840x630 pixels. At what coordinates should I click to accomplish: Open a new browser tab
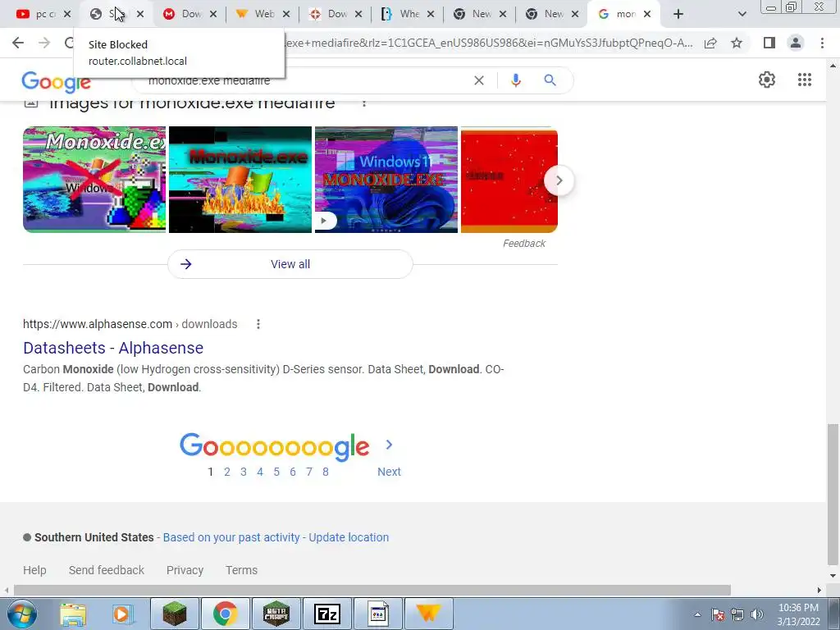click(678, 14)
